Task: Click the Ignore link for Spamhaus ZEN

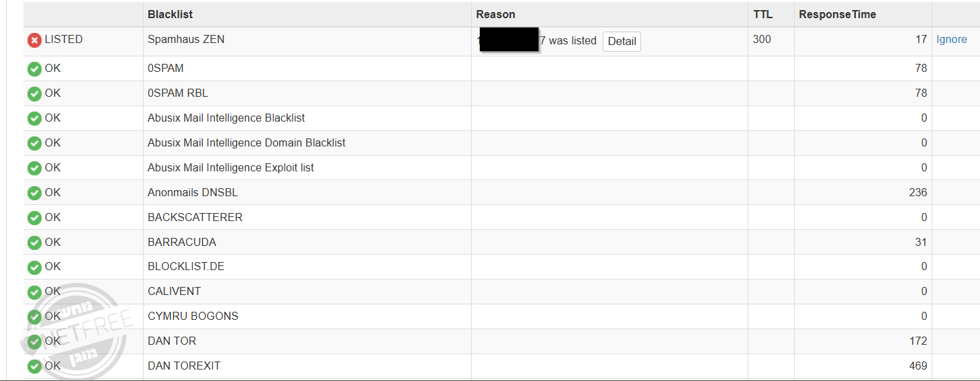Action: pos(952,40)
